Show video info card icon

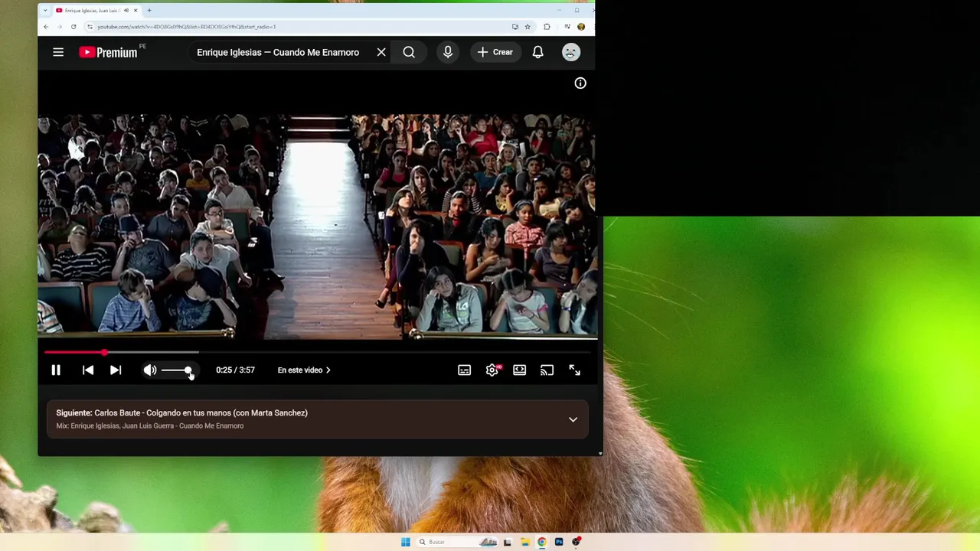[580, 83]
